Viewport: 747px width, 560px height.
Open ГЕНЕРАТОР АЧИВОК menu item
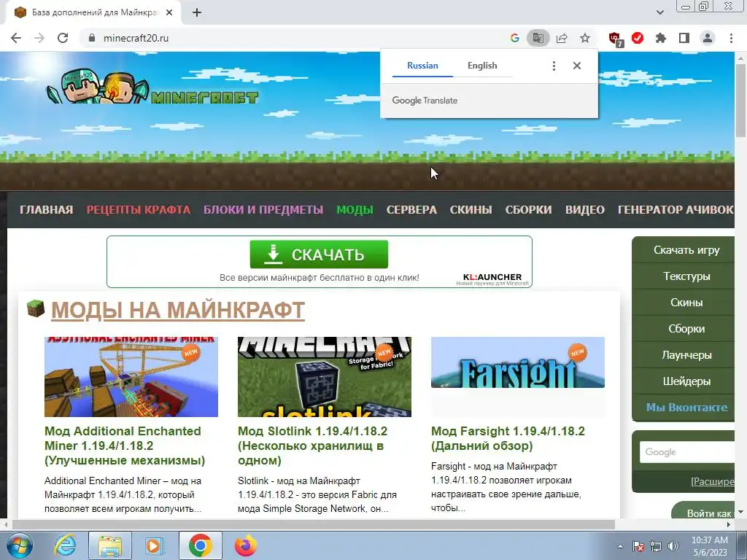pyautogui.click(x=676, y=210)
